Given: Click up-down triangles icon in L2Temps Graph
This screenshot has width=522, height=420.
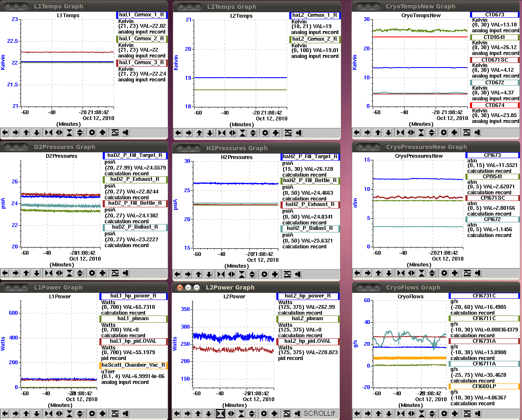Looking at the screenshot, I should (x=253, y=133).
